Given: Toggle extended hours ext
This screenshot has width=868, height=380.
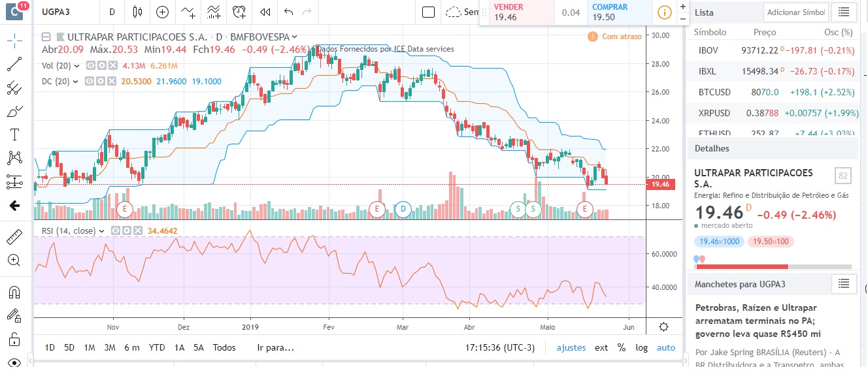Looking at the screenshot, I should pyautogui.click(x=601, y=347).
